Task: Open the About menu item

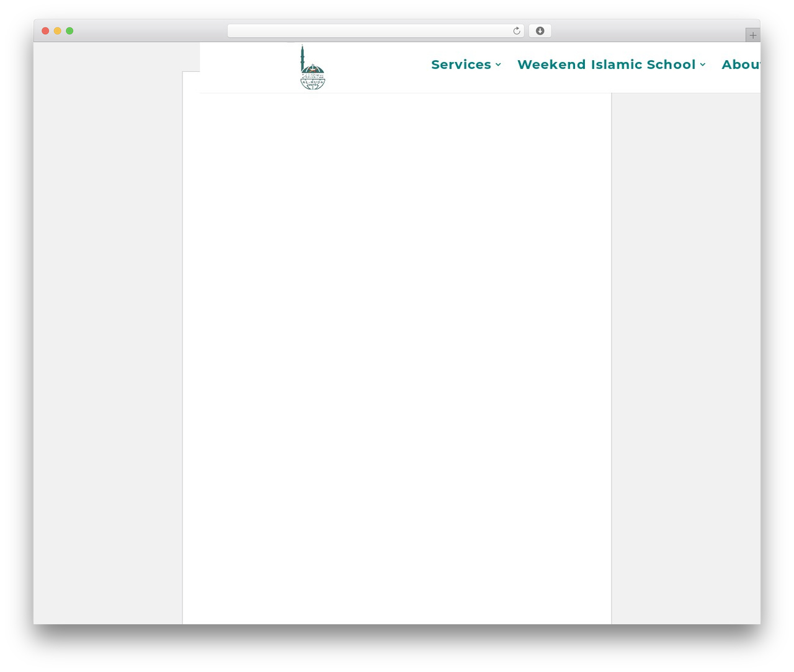Action: click(741, 64)
